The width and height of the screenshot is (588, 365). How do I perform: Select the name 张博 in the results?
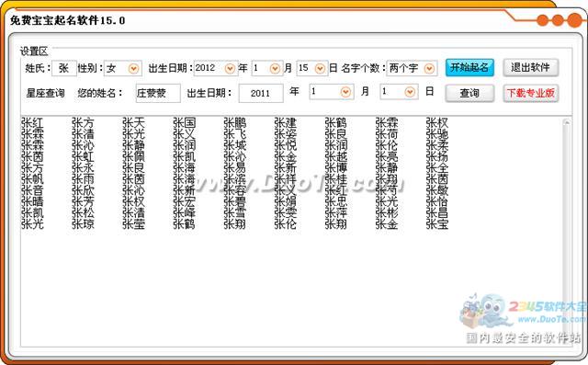[x=336, y=167]
